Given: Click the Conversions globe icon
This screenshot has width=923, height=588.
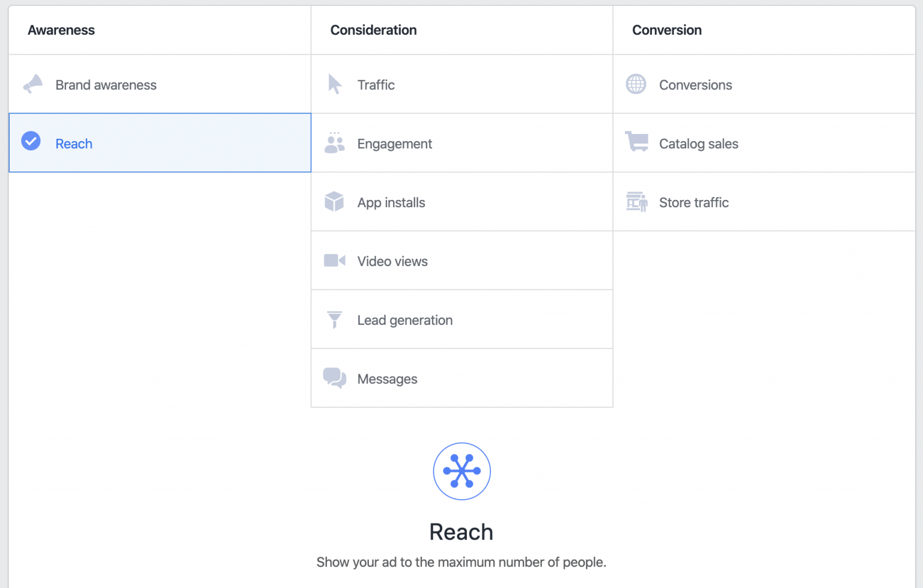Looking at the screenshot, I should [x=637, y=84].
